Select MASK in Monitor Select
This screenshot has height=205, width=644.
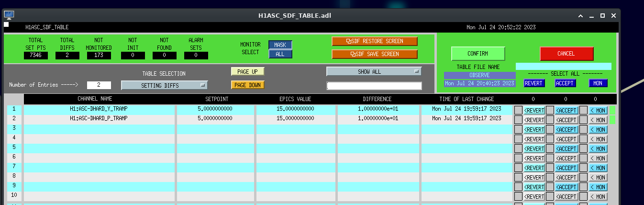(280, 45)
